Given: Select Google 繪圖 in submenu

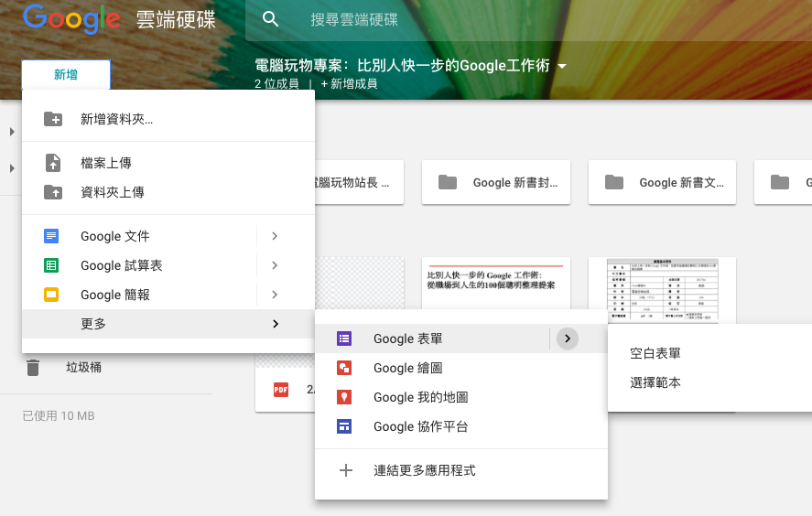Looking at the screenshot, I should [461, 368].
